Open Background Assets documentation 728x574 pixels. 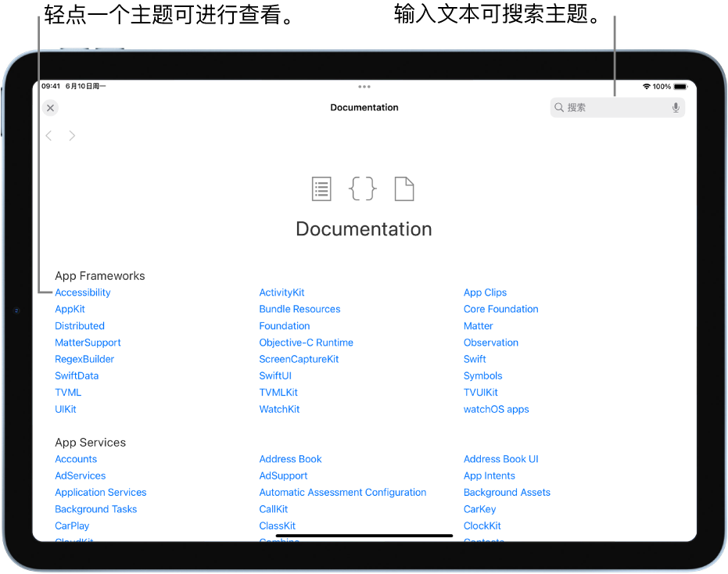pos(507,493)
